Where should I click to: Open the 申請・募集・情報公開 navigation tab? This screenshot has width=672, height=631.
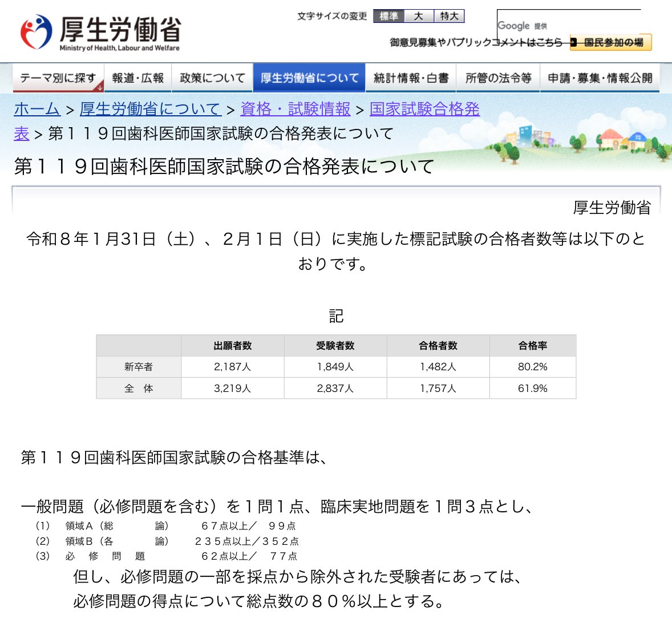coord(600,78)
